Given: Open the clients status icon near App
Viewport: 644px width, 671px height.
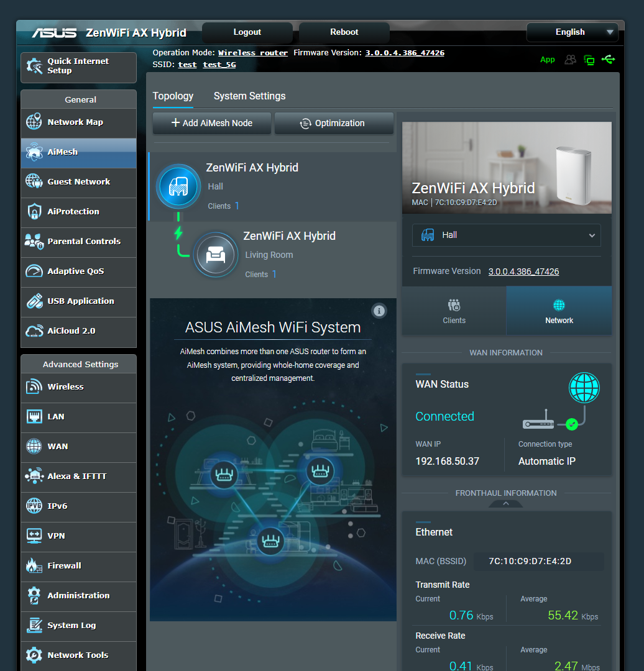Looking at the screenshot, I should 570,59.
